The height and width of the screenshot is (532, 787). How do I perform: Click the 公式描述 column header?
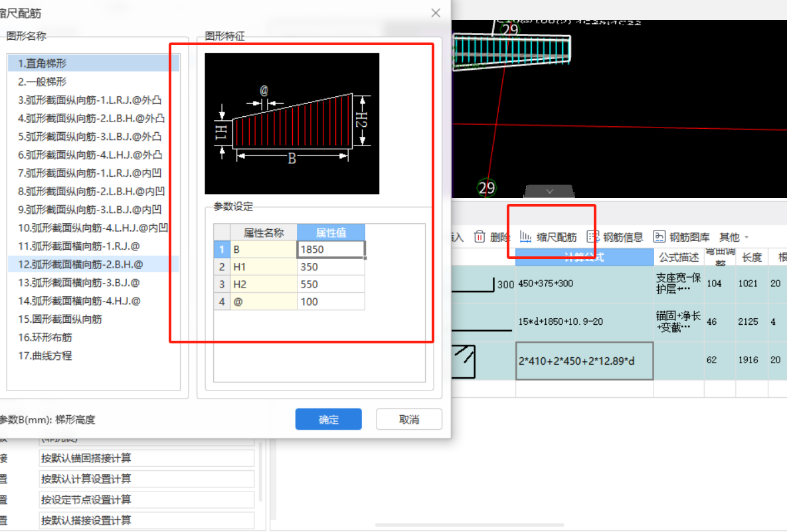(x=679, y=257)
